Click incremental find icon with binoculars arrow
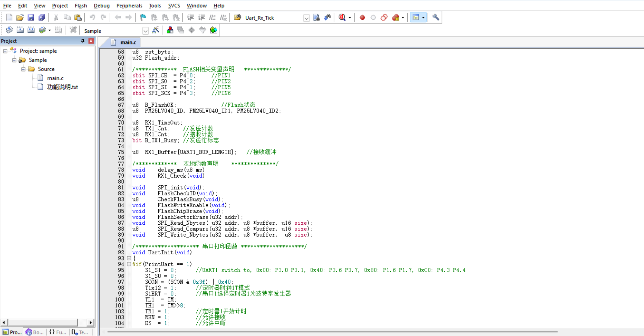This screenshot has height=336, width=644. pyautogui.click(x=327, y=18)
